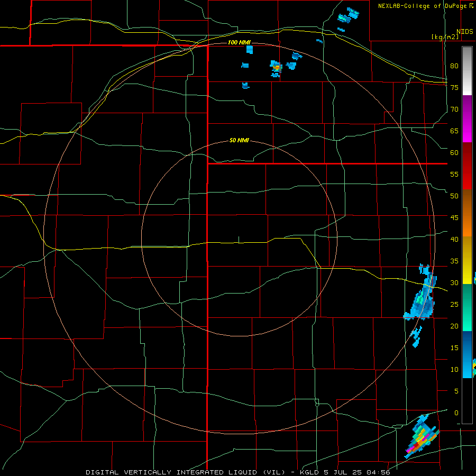Pick the gray-white segment of the VIL color bar
Image resolution: width=476 pixels, height=476 pixels.
point(467,71)
